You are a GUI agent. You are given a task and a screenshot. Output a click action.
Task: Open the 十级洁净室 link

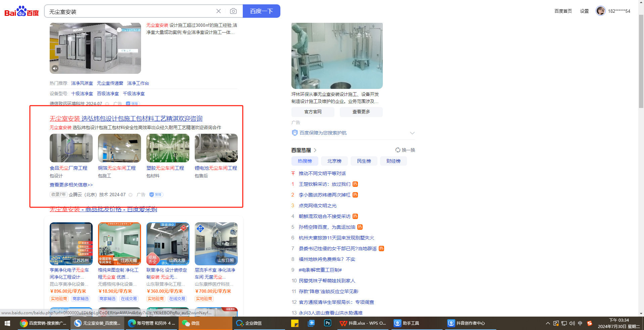[82, 94]
